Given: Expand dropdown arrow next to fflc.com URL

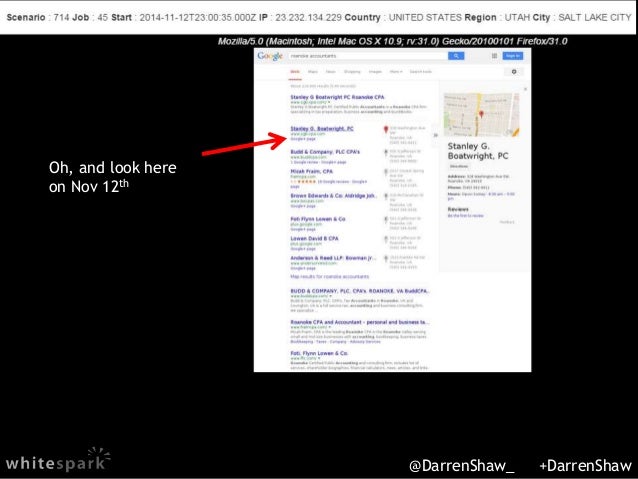Looking at the screenshot, I should click(x=319, y=359).
